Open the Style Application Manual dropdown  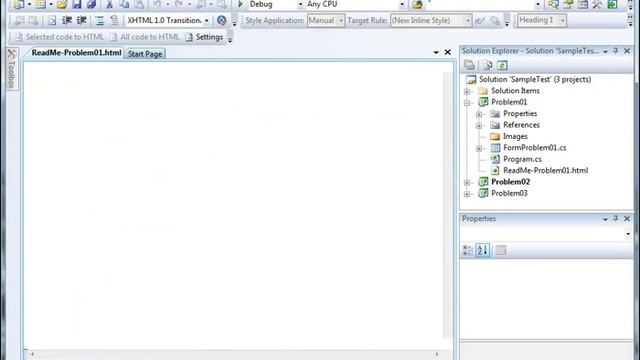(341, 20)
